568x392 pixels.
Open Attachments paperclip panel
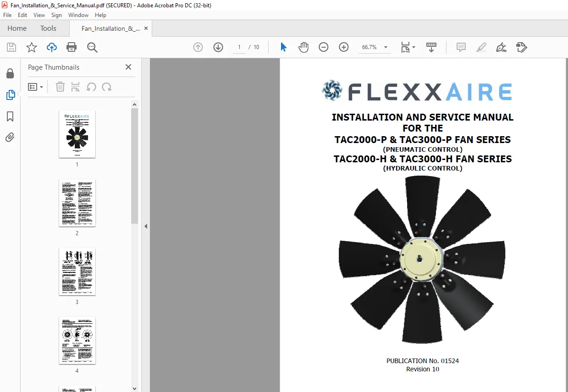pos(10,138)
